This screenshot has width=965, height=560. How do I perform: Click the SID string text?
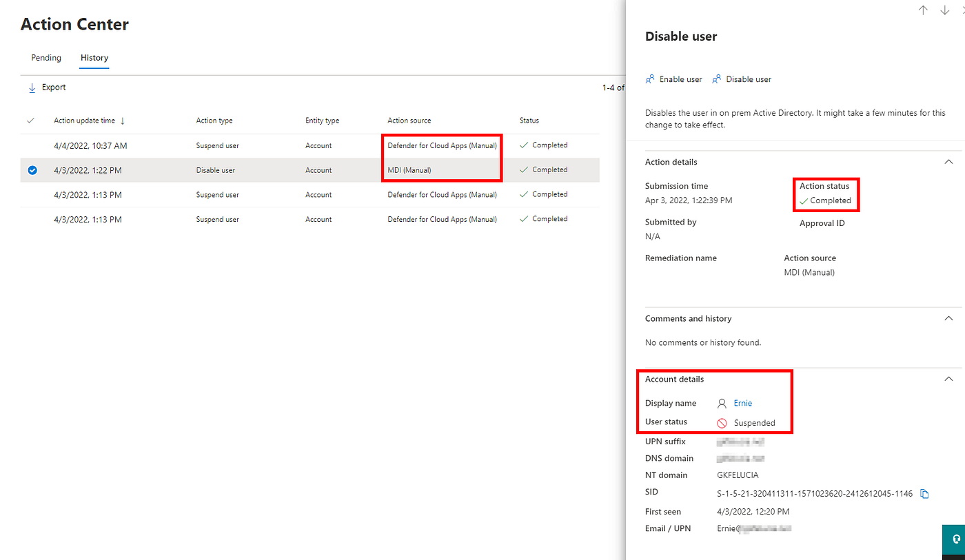[815, 494]
